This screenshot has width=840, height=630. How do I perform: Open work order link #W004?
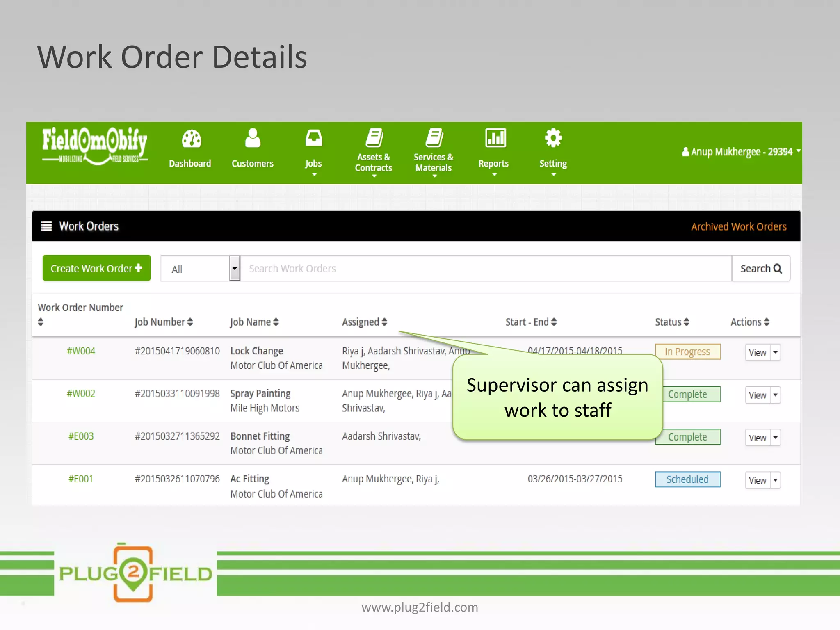point(81,351)
